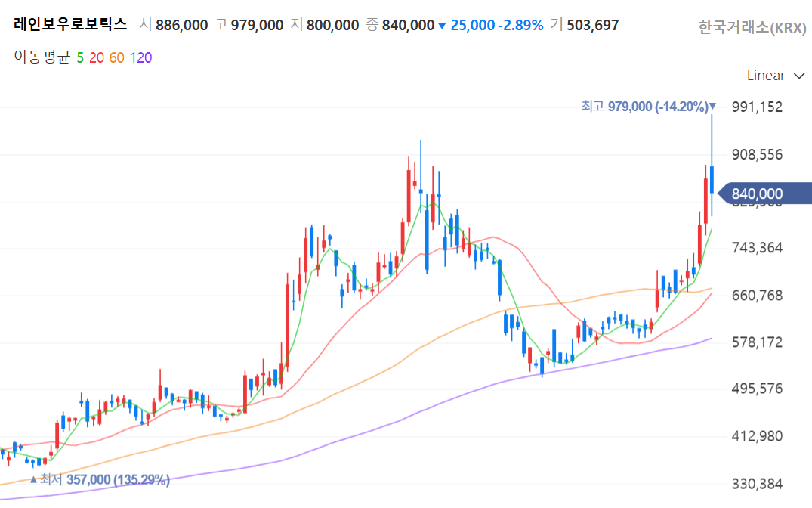812x508 pixels.
Task: Select the 5-day moving average label
Action: [x=80, y=57]
